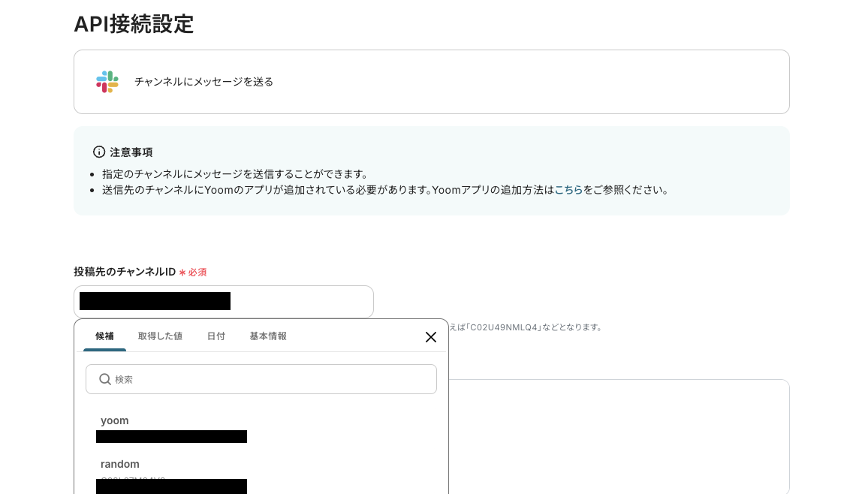Close the suggestion popup with the X icon
The height and width of the screenshot is (494, 868).
tap(431, 337)
